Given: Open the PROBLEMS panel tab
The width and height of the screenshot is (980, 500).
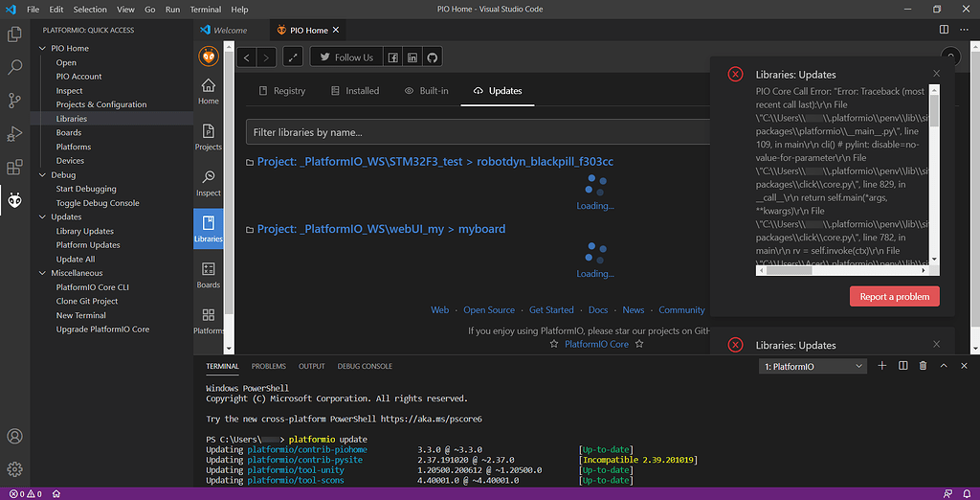Looking at the screenshot, I should [x=269, y=366].
